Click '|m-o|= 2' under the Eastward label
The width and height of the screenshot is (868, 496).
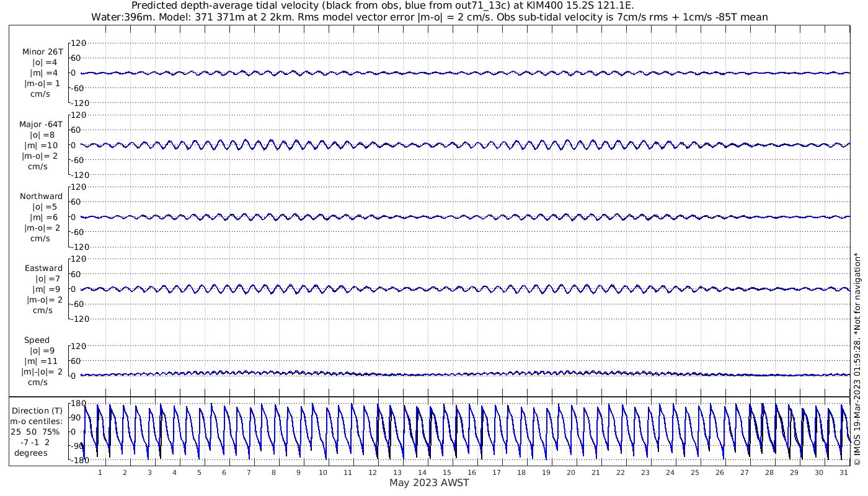click(45, 300)
